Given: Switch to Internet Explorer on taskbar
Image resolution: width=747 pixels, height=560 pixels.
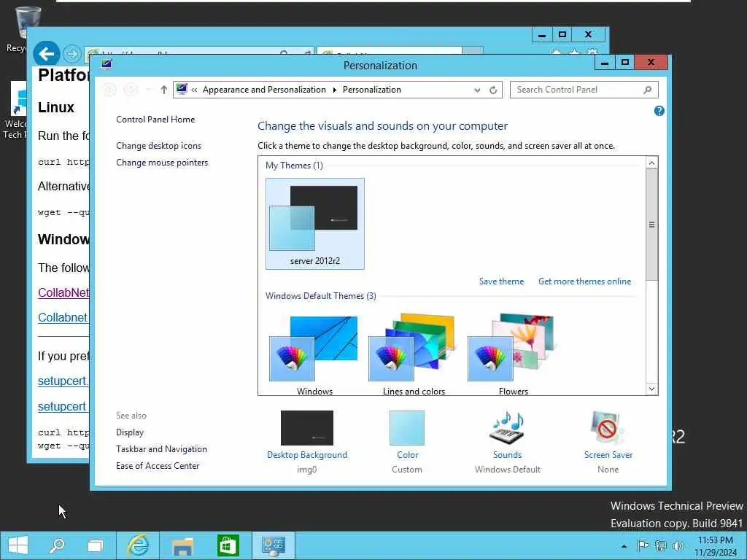Looking at the screenshot, I should [x=138, y=545].
